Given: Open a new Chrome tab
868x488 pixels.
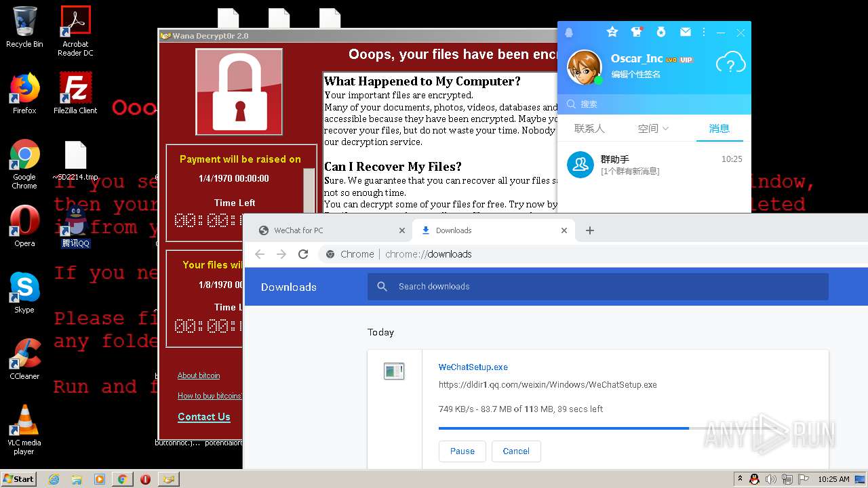Looking at the screenshot, I should click(590, 230).
